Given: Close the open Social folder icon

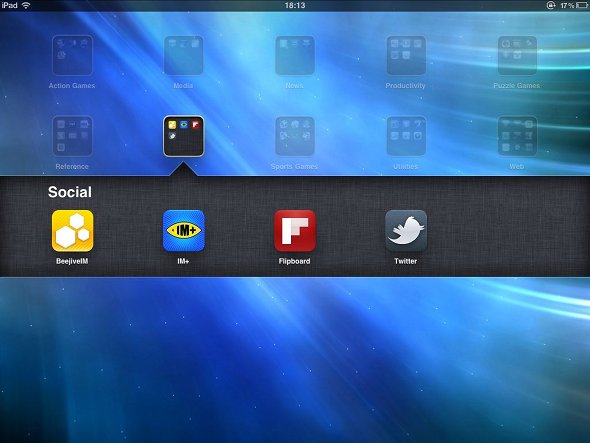Looking at the screenshot, I should tap(184, 136).
